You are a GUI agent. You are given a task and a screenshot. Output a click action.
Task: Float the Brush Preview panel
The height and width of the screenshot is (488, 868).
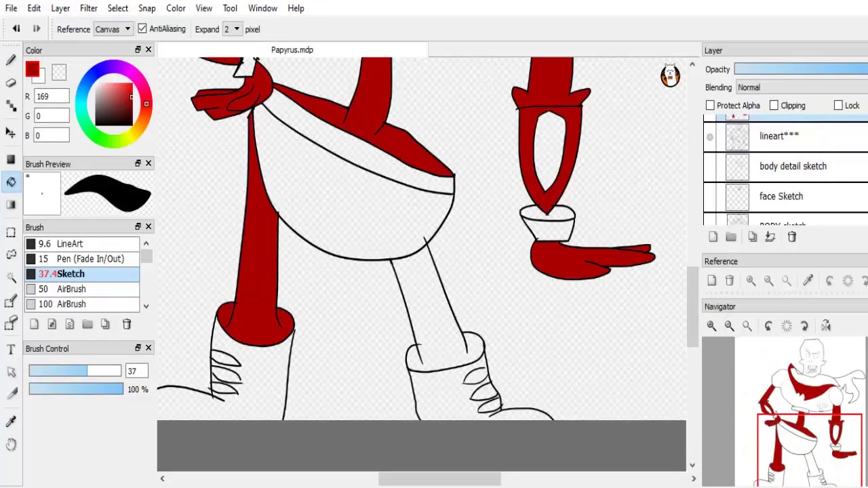click(138, 163)
